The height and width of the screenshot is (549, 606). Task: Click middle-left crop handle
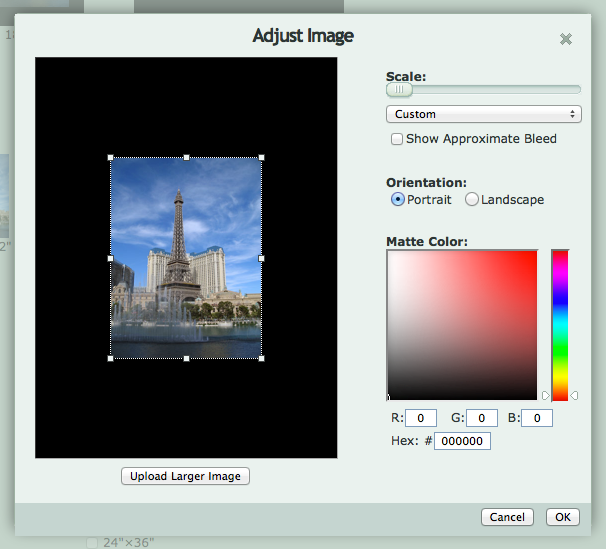pyautogui.click(x=111, y=258)
